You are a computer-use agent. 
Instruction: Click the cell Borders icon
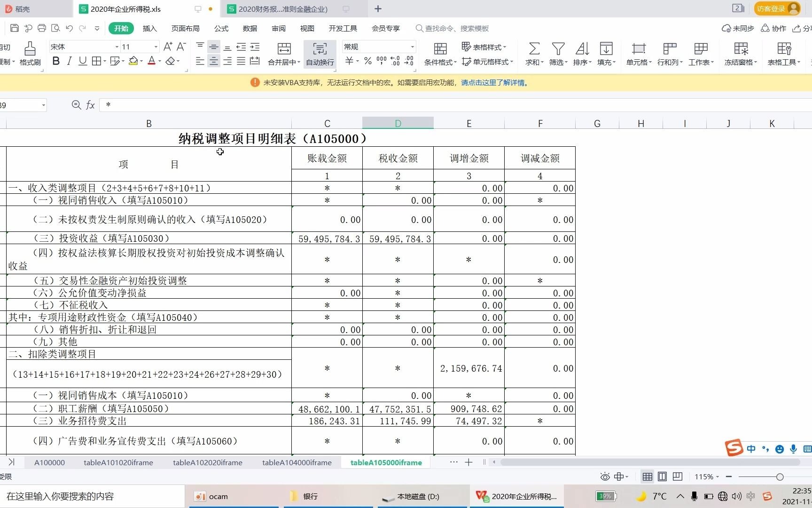96,61
